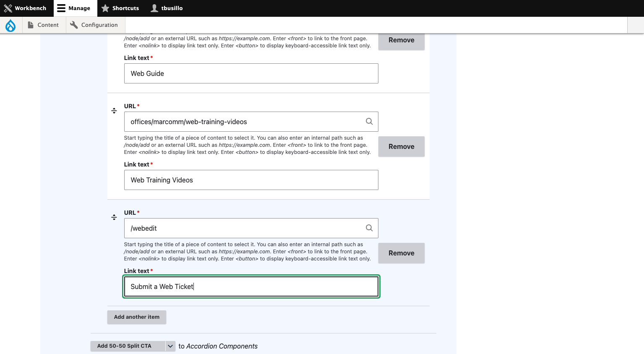The width and height of the screenshot is (644, 354).
Task: Remove the Submit a Web Ticket item
Action: point(402,253)
